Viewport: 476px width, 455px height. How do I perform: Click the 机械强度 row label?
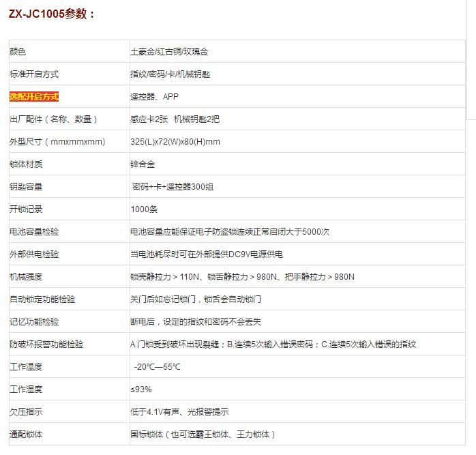[x=26, y=277]
